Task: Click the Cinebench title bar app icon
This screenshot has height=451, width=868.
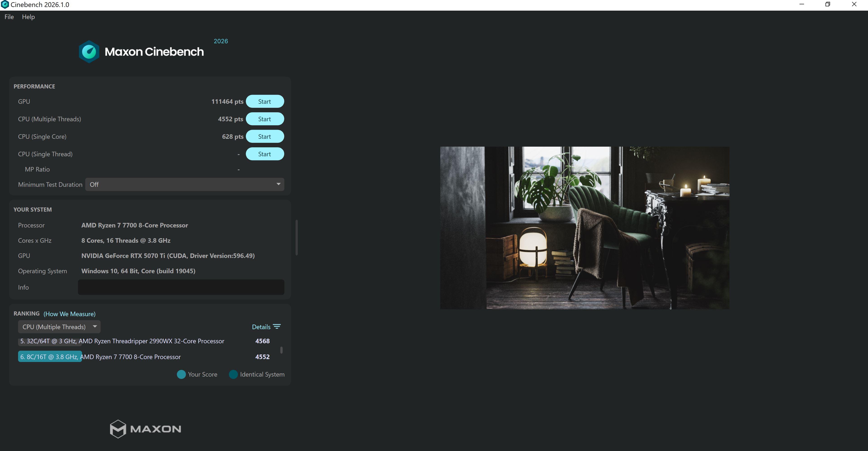Action: pos(5,4)
